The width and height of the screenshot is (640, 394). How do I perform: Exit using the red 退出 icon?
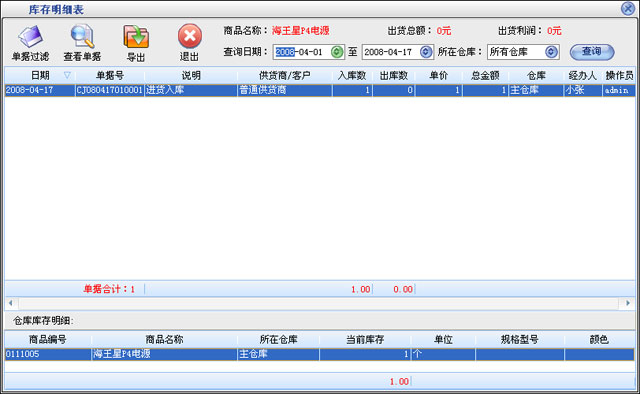click(189, 43)
